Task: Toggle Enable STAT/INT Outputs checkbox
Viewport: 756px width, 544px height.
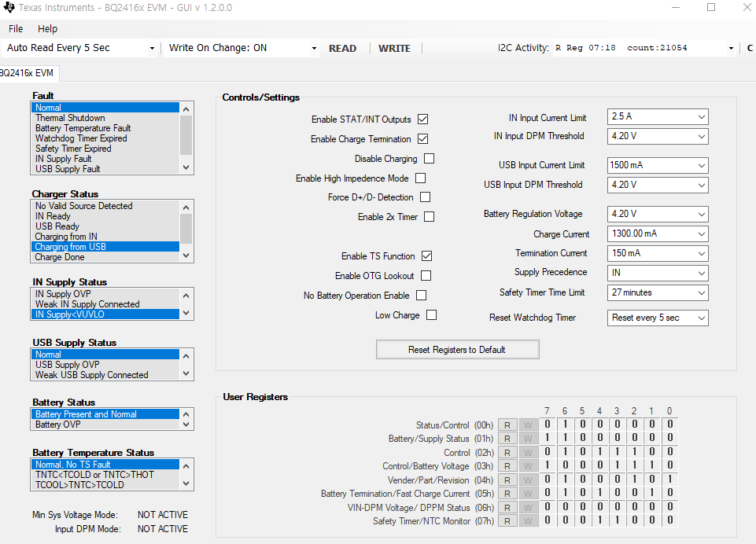Action: [x=422, y=119]
